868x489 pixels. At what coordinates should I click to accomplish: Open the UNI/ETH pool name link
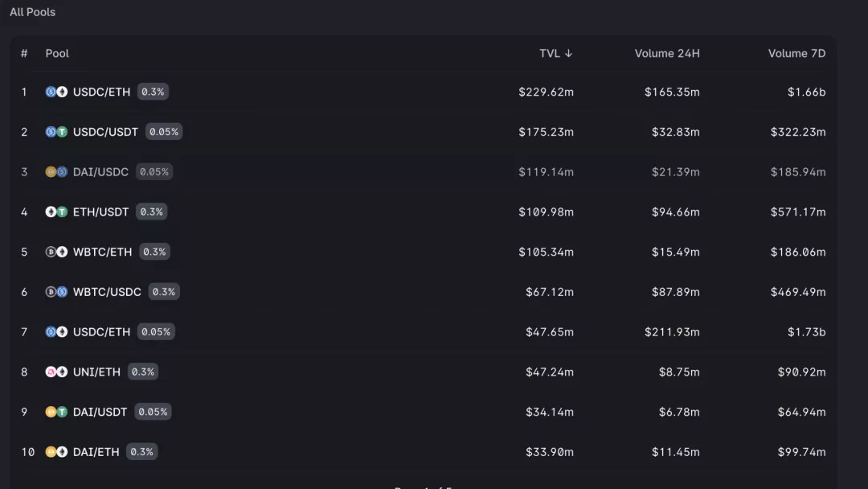click(96, 372)
